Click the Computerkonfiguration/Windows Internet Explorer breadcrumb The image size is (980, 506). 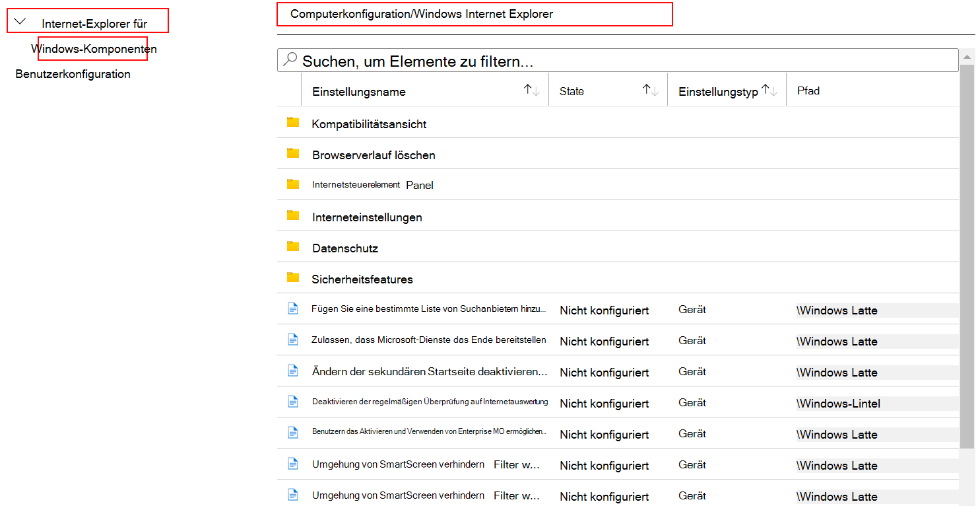(422, 14)
